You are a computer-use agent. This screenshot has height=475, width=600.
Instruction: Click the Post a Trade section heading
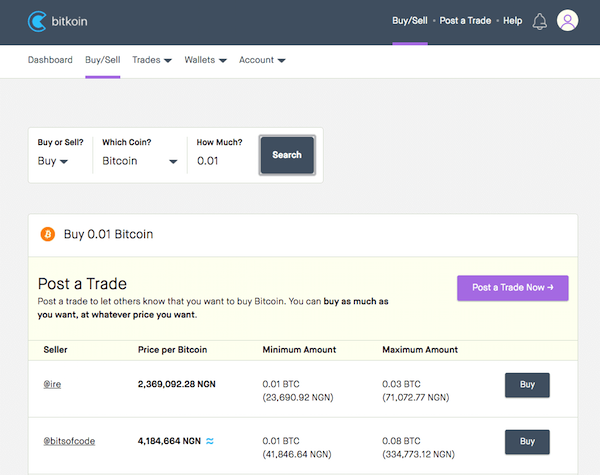[82, 284]
